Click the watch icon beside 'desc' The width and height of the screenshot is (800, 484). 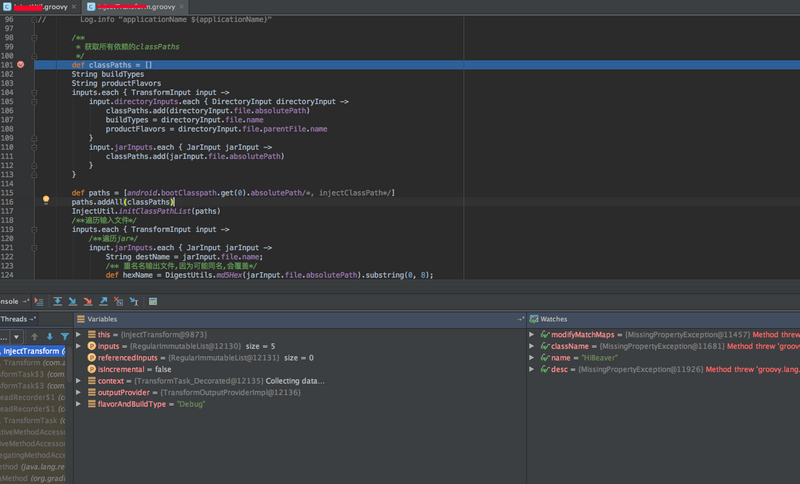545,369
